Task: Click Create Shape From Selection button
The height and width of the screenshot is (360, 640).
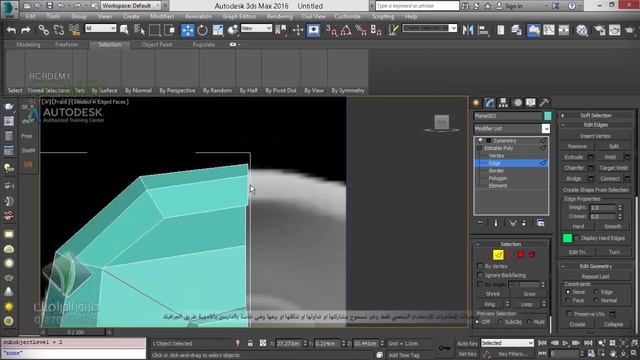Action: click(x=596, y=190)
